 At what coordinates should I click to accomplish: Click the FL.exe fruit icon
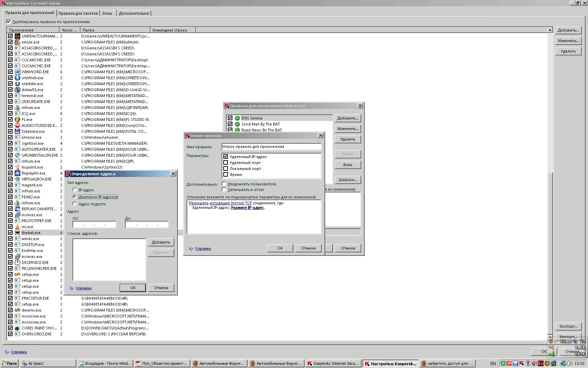click(x=17, y=120)
